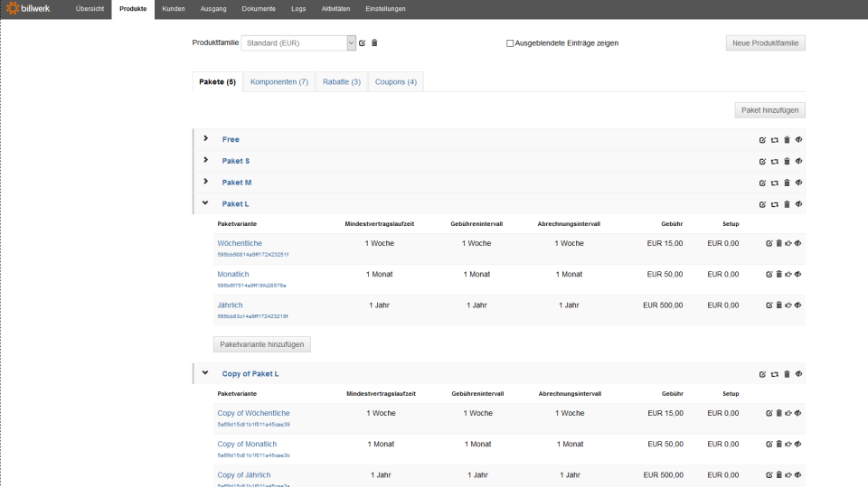Click the pointing-hand icon for the Jährlich variant
This screenshot has height=488, width=868.
tap(788, 305)
